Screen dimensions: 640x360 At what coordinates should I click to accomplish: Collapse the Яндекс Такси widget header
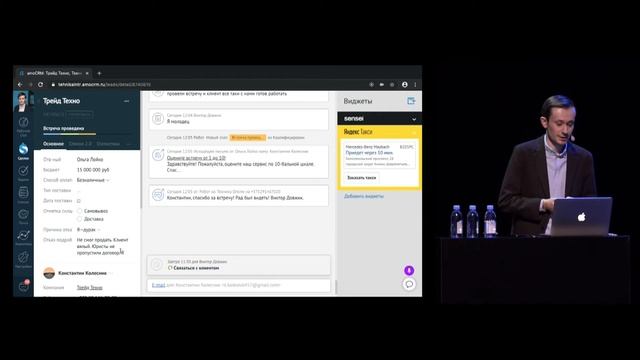[x=379, y=132]
